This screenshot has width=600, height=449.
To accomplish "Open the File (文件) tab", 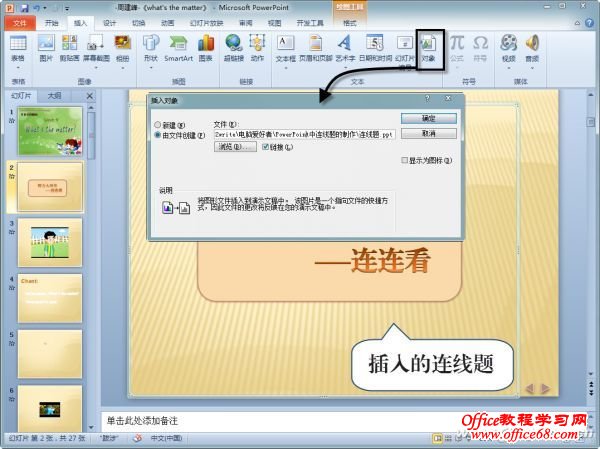I will click(20, 23).
